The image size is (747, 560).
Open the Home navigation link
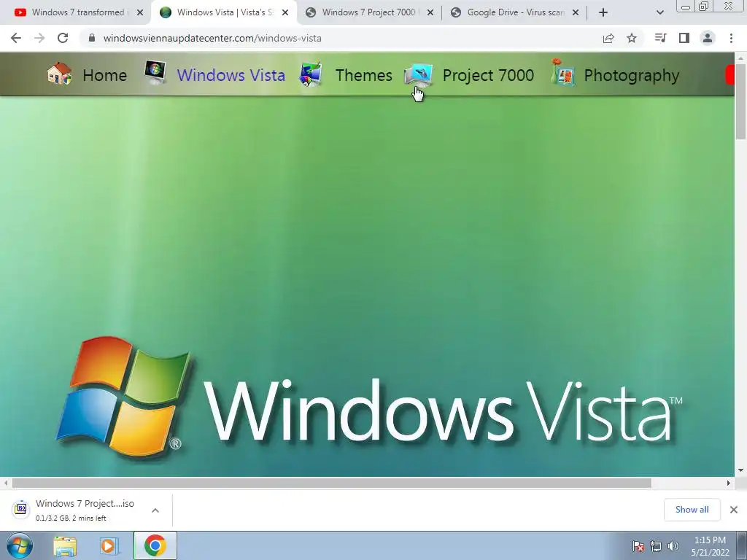[x=105, y=75]
